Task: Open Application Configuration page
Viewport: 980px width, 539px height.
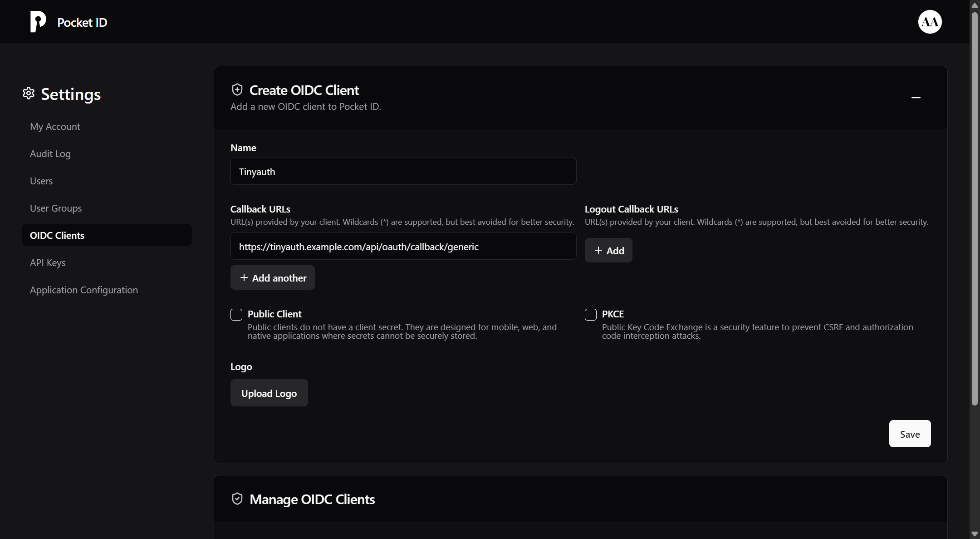Action: 84,290
